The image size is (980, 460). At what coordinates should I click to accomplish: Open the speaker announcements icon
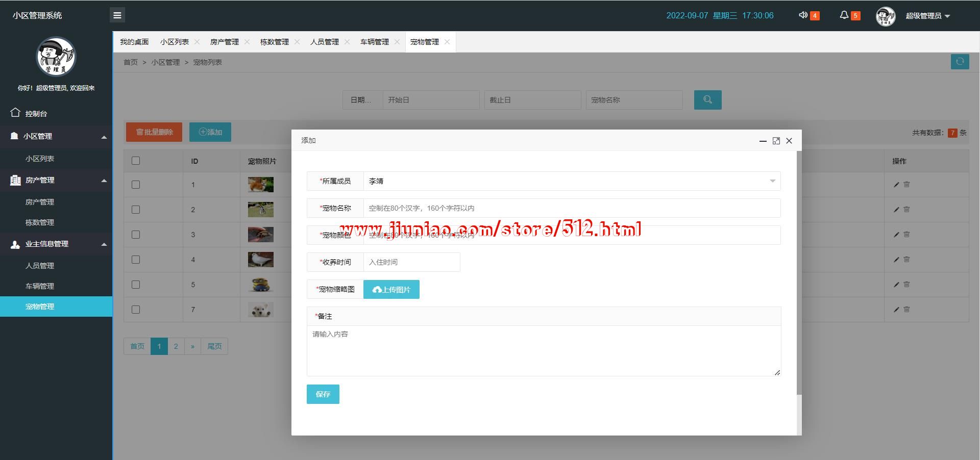tap(803, 15)
